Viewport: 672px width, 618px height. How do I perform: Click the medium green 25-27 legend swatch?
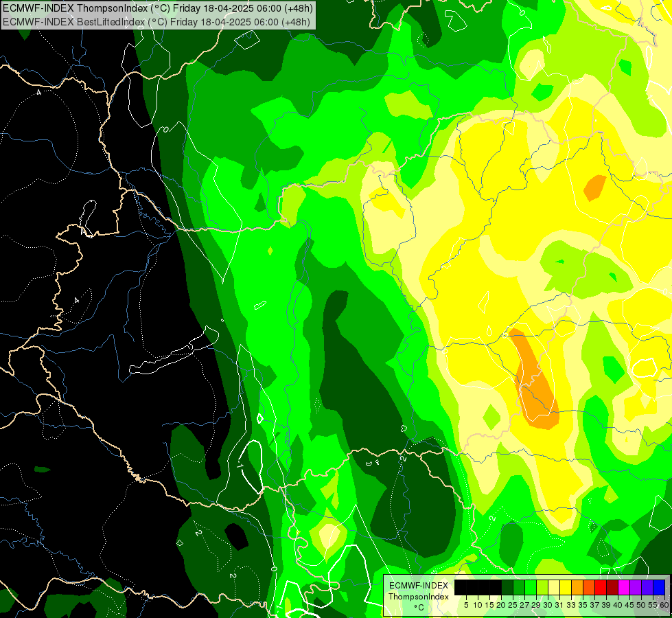(x=519, y=587)
